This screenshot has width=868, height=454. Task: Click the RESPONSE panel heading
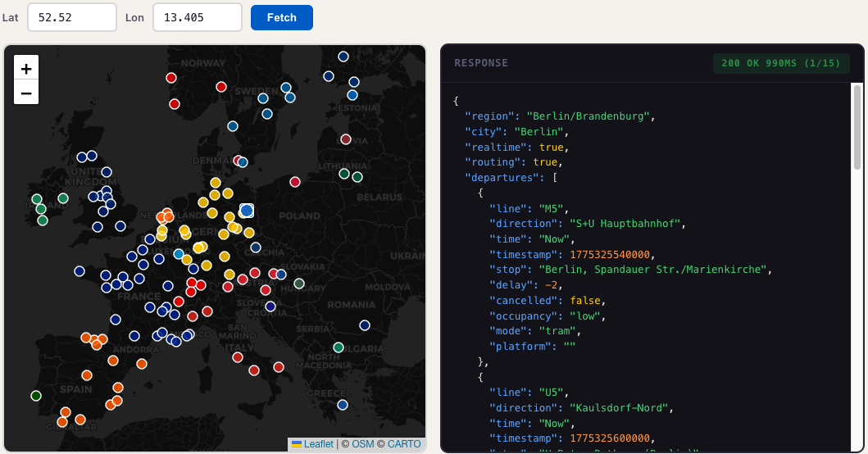coord(481,63)
